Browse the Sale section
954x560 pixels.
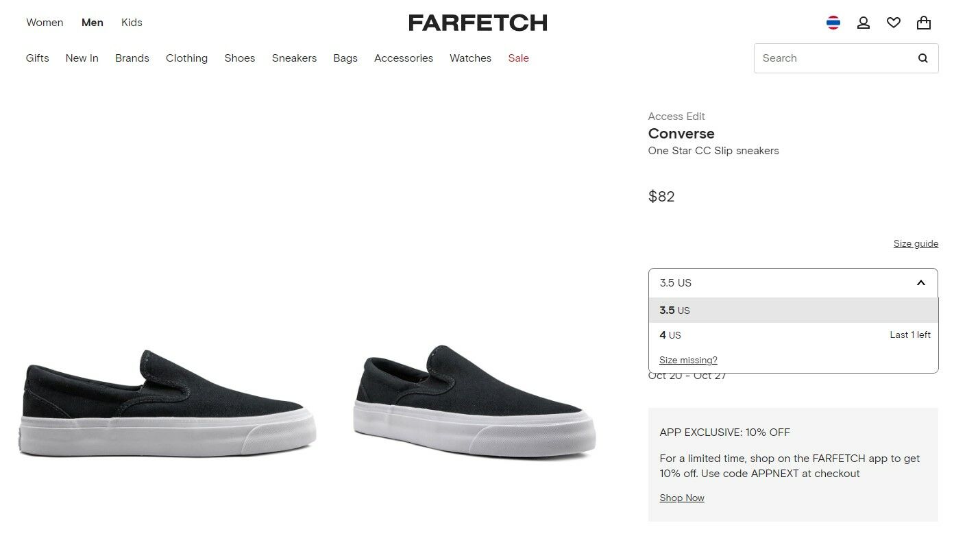click(x=518, y=58)
